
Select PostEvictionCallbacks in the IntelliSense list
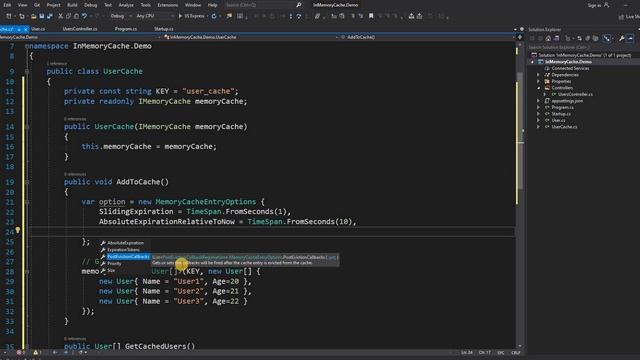coord(125,257)
